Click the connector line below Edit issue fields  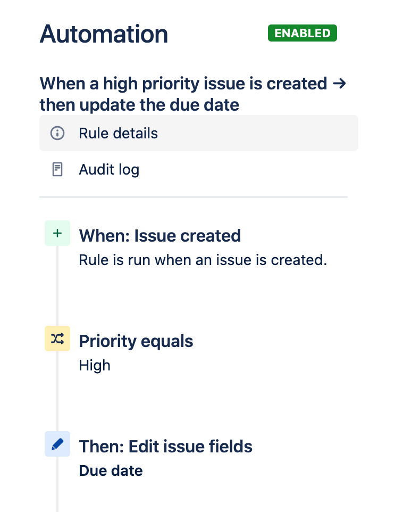pyautogui.click(x=57, y=484)
